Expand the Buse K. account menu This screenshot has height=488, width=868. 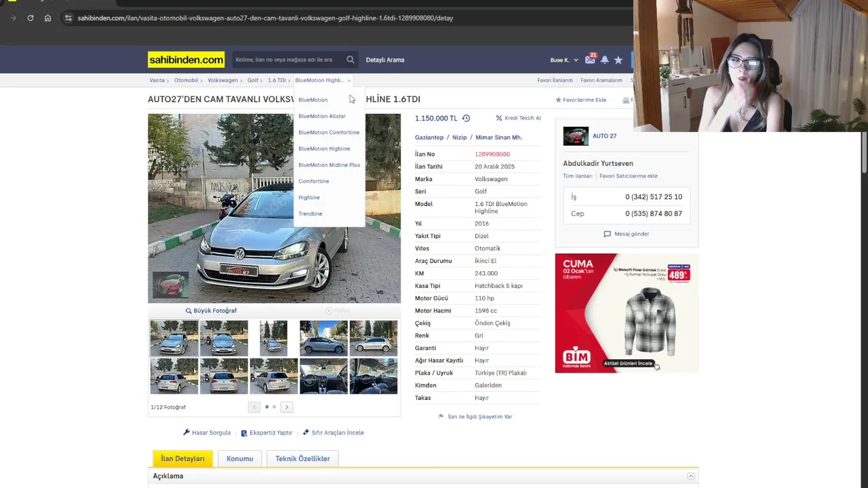[564, 60]
